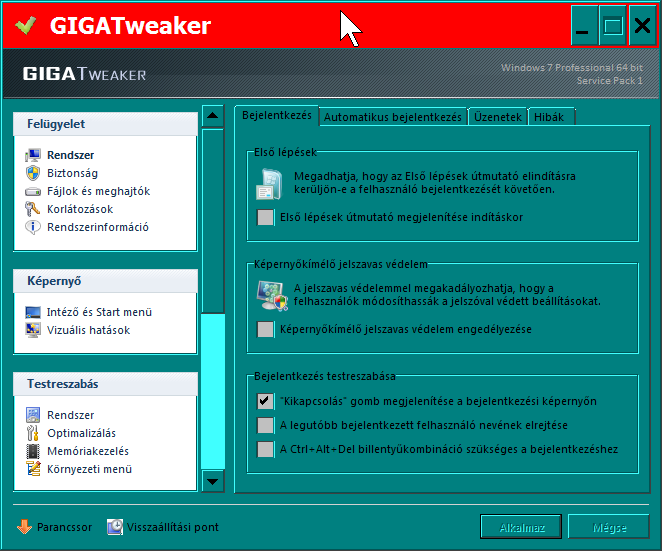Click the Vizuális hatások monitor icon
This screenshot has width=662, height=551.
pyautogui.click(x=33, y=330)
